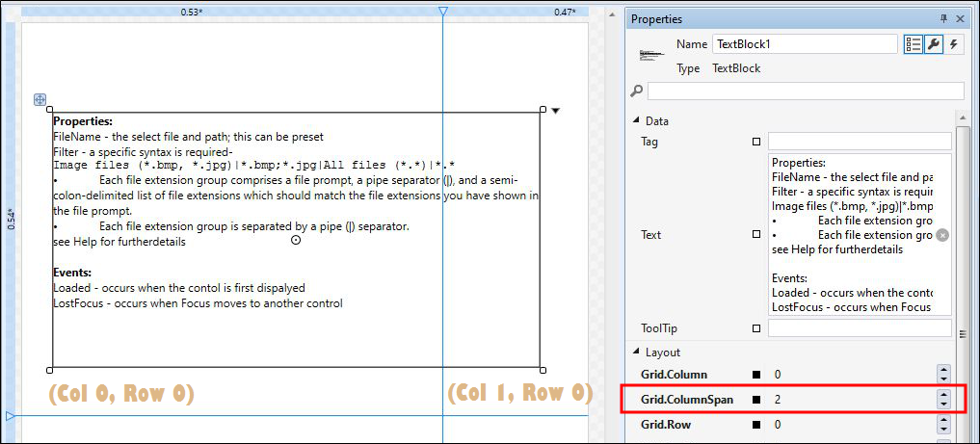Viewport: 980px width, 444px height.
Task: Open the ToolTip property marker square
Action: pos(756,328)
